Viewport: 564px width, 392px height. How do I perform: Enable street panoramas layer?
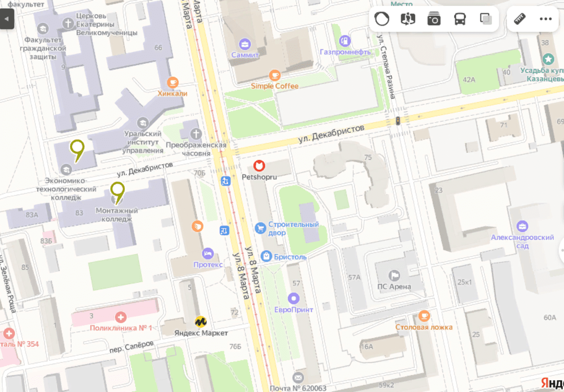408,19
